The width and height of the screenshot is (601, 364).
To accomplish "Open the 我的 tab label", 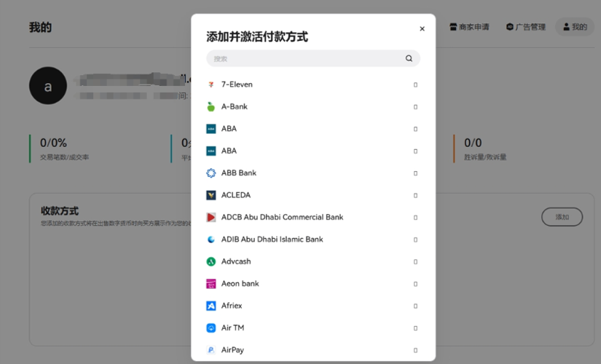I will tap(580, 27).
